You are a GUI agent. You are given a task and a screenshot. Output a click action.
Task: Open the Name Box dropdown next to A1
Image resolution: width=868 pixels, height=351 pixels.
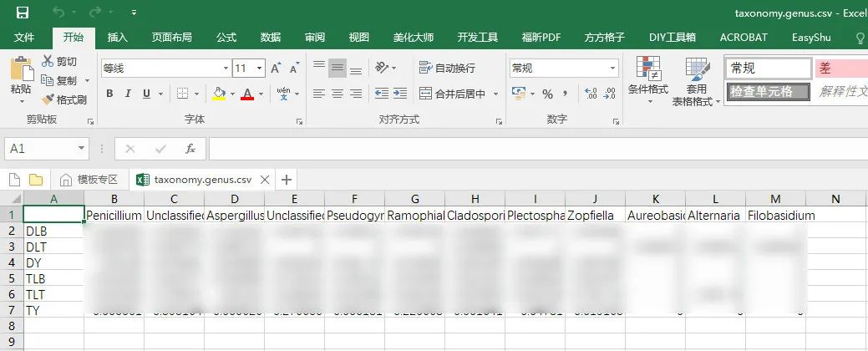[81, 149]
